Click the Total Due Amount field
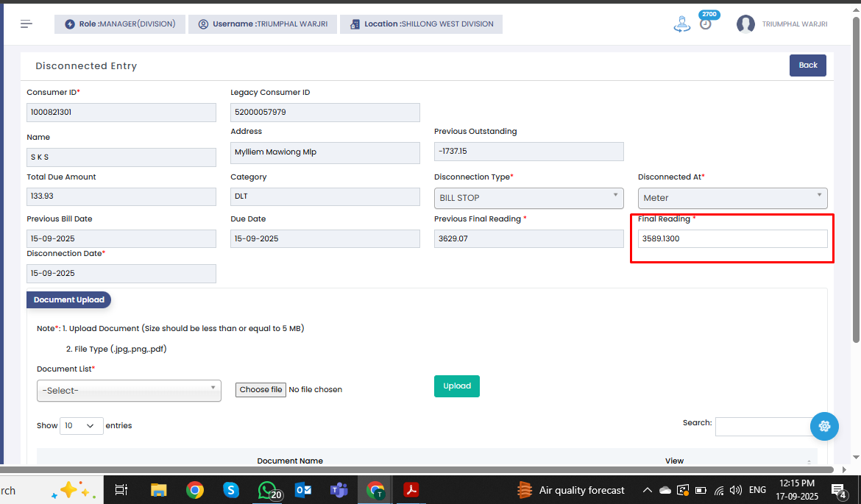861x504 pixels. 121,196
